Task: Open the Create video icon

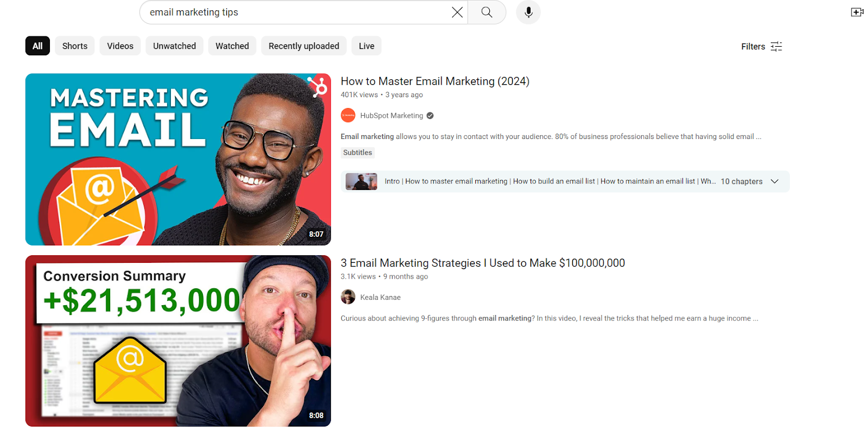Action: coord(857,12)
